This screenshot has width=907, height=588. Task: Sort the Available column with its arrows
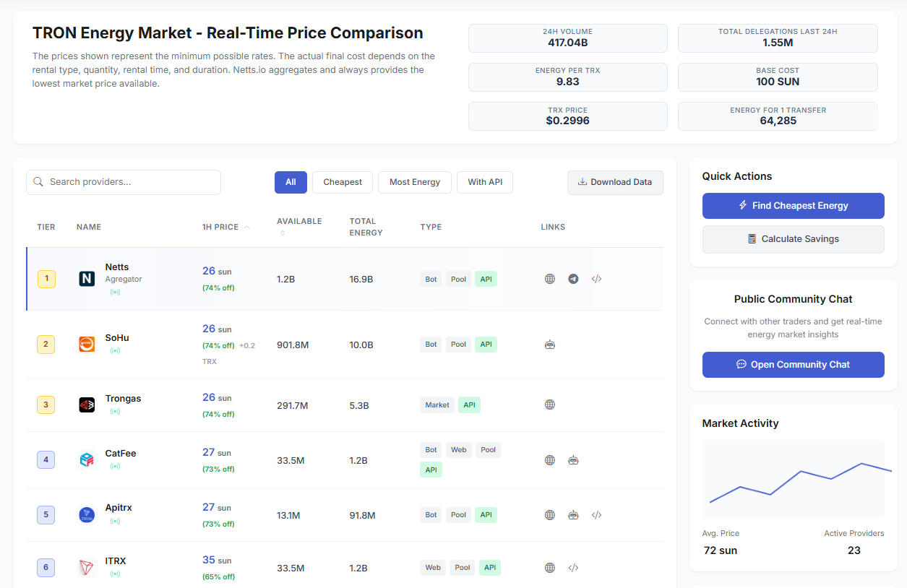(282, 233)
